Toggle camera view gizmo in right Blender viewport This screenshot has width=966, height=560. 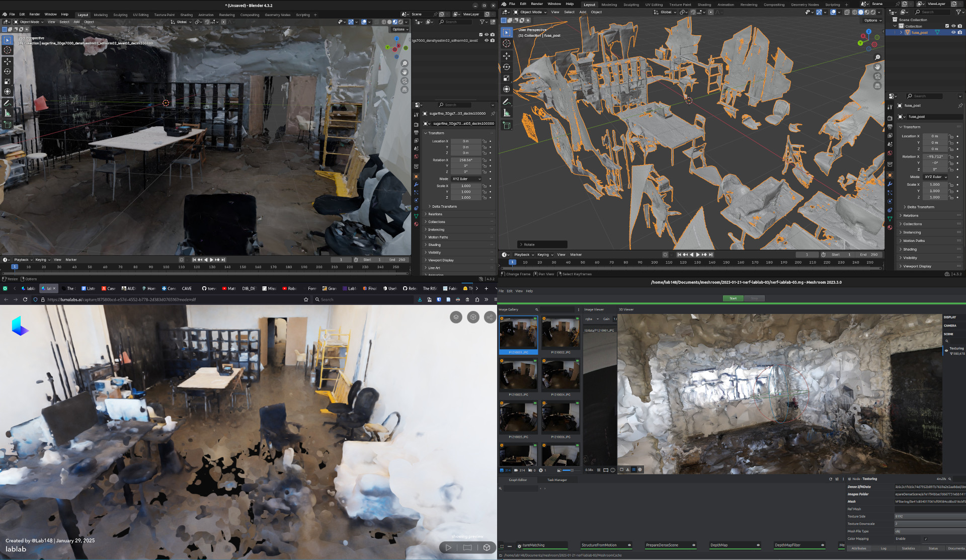(x=877, y=76)
